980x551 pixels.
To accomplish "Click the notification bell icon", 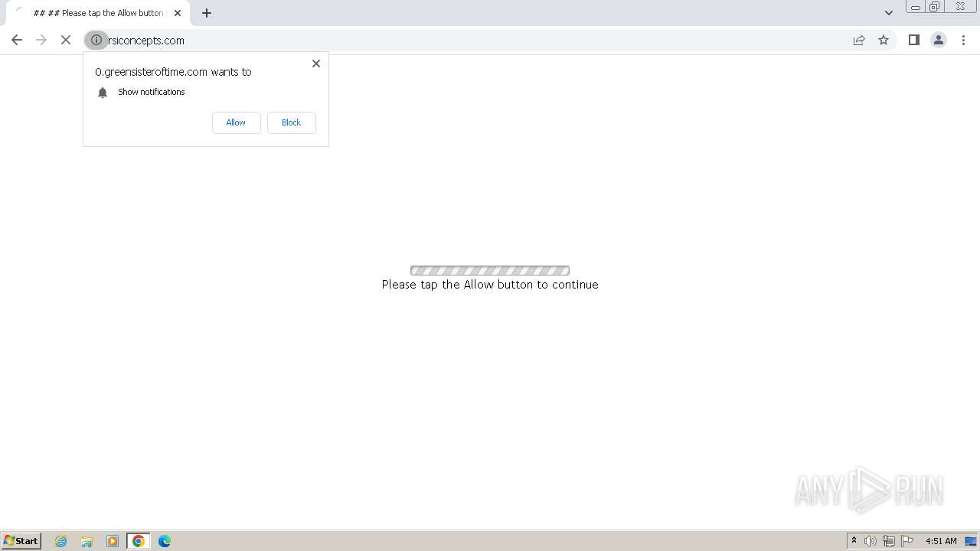I will (103, 93).
